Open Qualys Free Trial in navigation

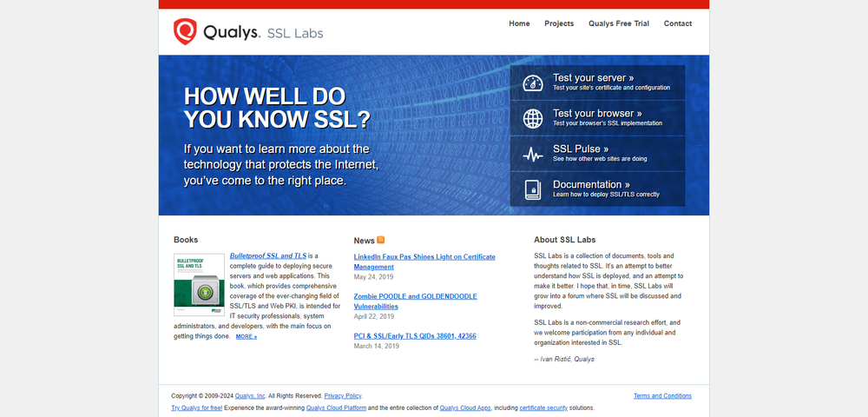(x=618, y=23)
